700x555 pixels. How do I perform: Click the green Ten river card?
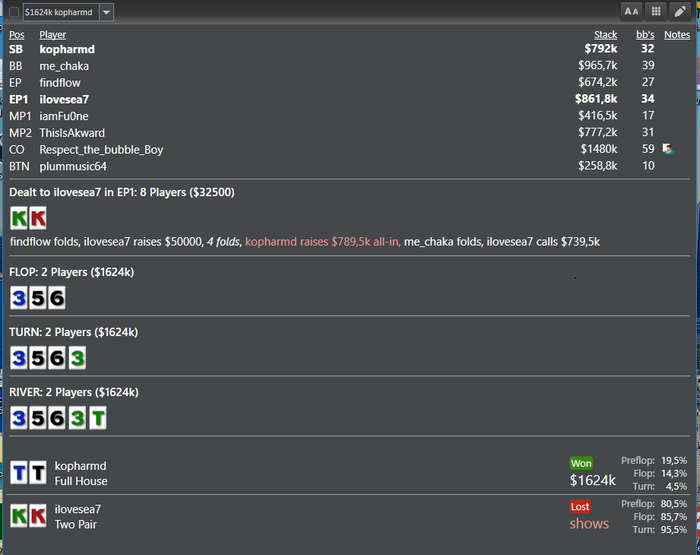97,418
